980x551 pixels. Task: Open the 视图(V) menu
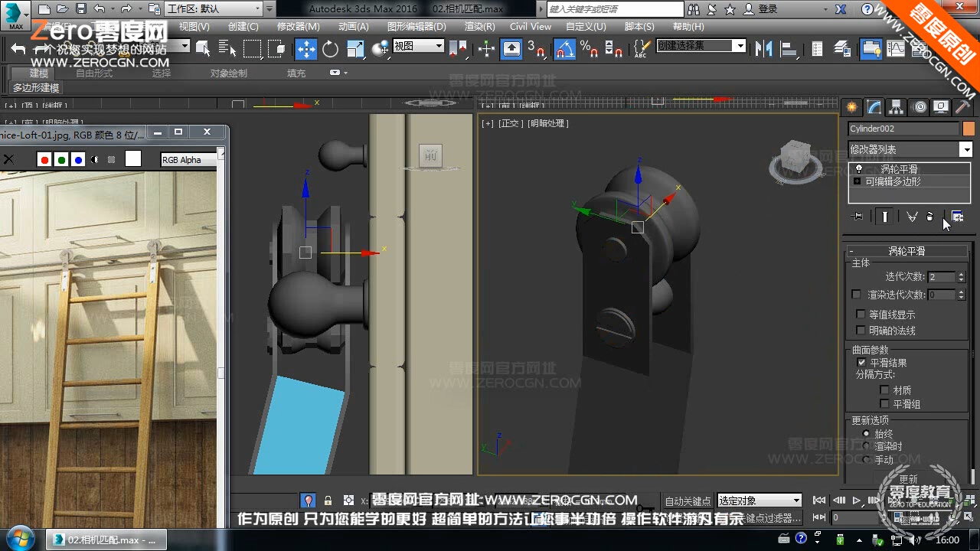click(x=194, y=26)
